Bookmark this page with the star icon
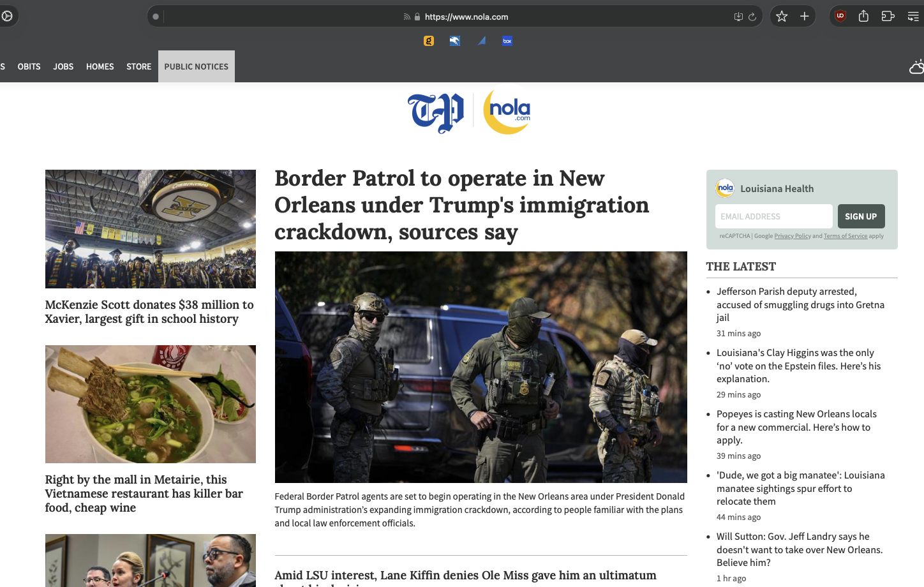 point(782,17)
